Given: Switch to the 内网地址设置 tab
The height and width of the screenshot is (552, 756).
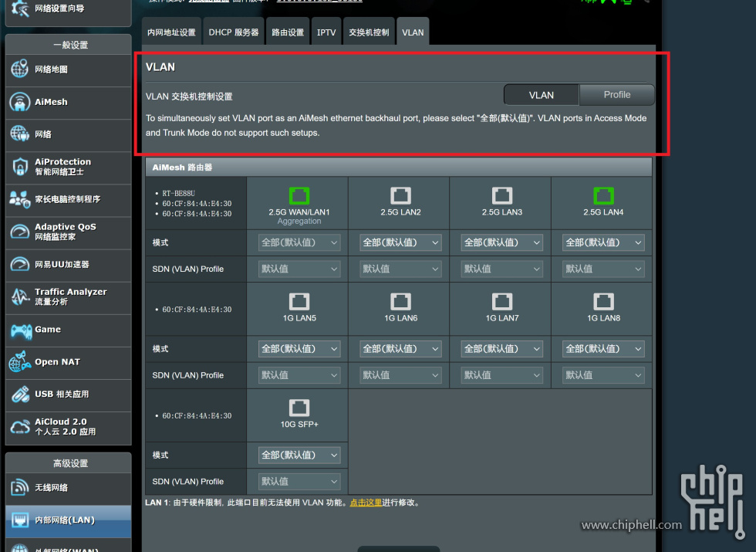Looking at the screenshot, I should click(x=171, y=32).
